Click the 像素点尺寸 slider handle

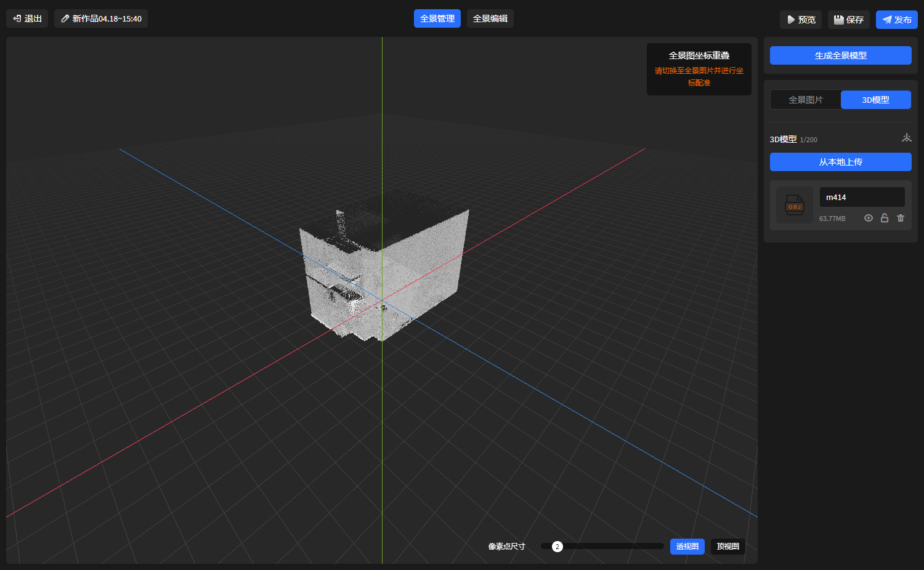[557, 547]
